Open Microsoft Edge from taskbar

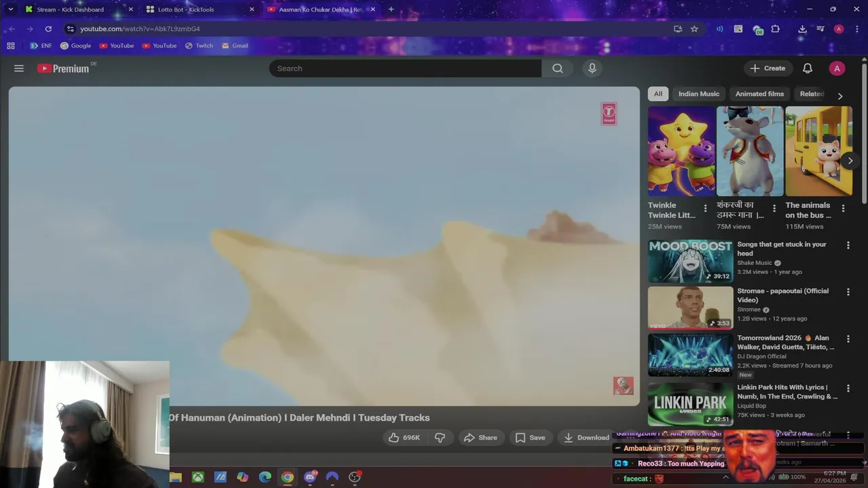coord(265,477)
